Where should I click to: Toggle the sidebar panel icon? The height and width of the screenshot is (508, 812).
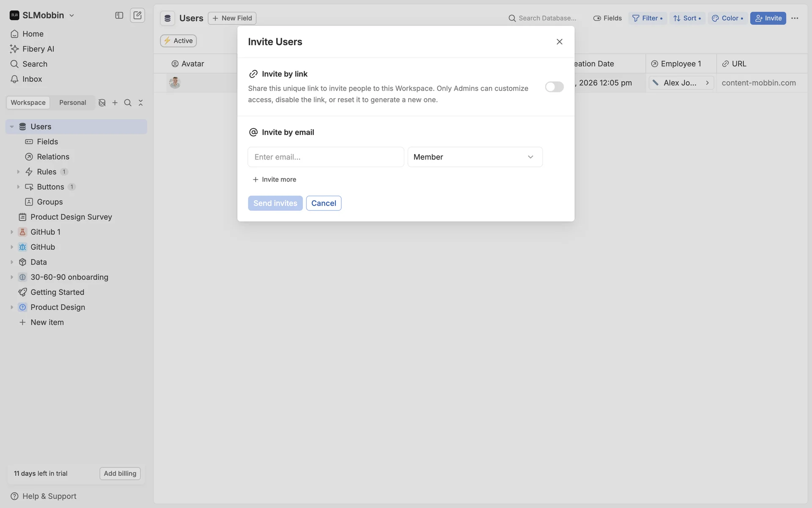tap(119, 15)
